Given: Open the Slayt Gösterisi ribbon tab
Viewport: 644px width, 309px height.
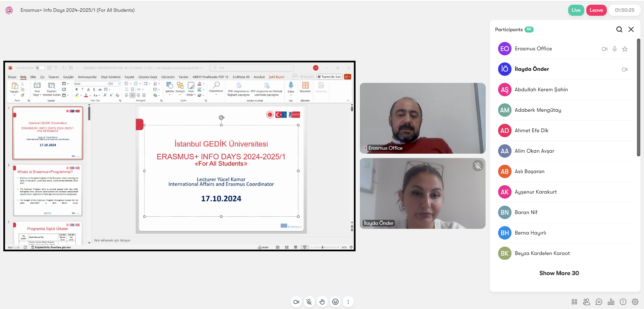Looking at the screenshot, I should coord(111,77).
